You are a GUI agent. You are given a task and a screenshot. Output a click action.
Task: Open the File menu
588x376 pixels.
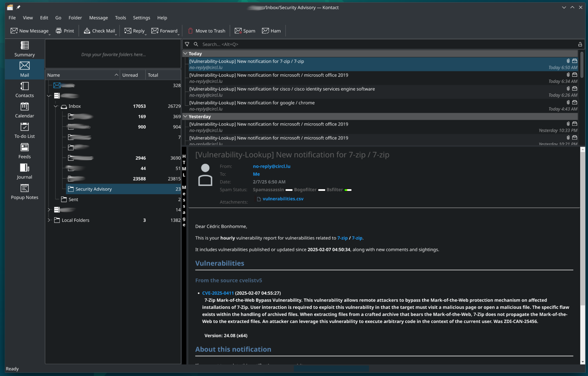click(12, 17)
